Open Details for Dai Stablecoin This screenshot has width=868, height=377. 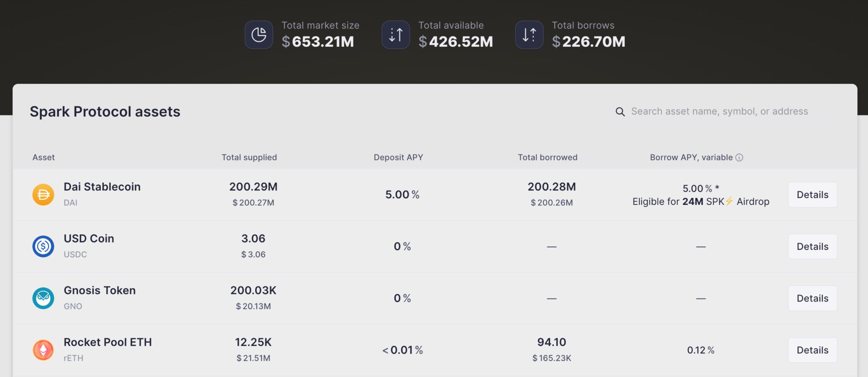[812, 195]
